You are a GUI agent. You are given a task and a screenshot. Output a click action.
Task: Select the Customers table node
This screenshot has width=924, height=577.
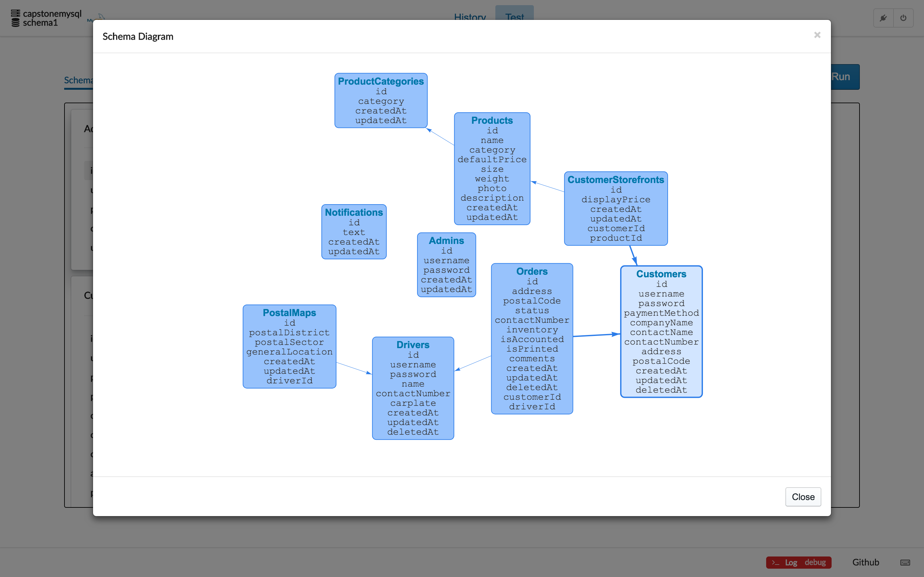point(661,331)
